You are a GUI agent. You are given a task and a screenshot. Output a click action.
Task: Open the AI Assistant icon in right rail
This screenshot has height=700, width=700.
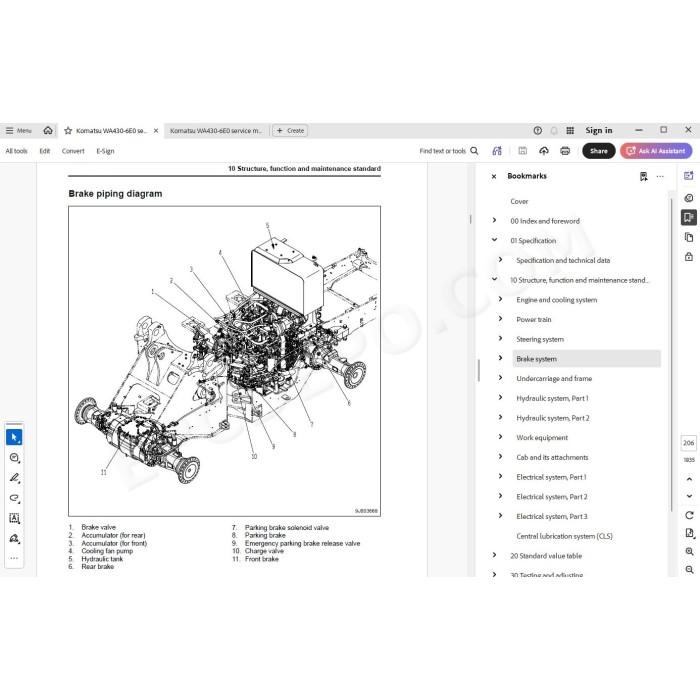tap(689, 176)
